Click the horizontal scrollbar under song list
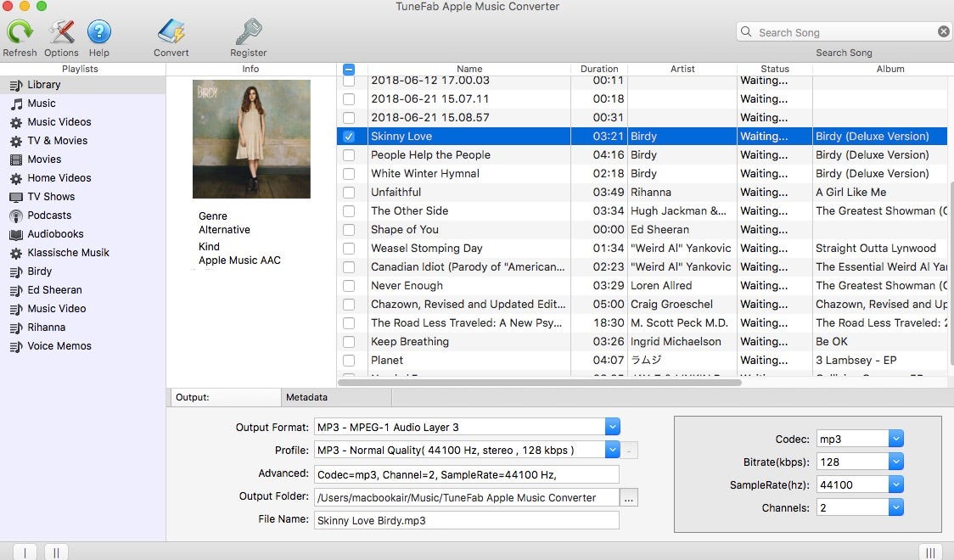The width and height of the screenshot is (954, 560). 539,383
